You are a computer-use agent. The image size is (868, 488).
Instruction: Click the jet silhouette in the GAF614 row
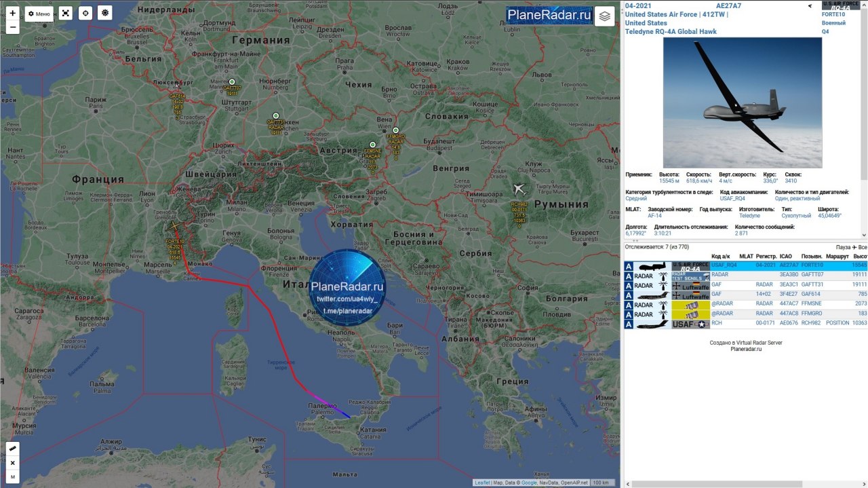point(652,296)
